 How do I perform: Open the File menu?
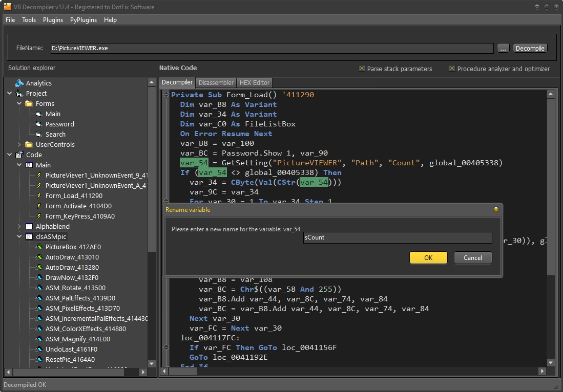click(x=10, y=20)
